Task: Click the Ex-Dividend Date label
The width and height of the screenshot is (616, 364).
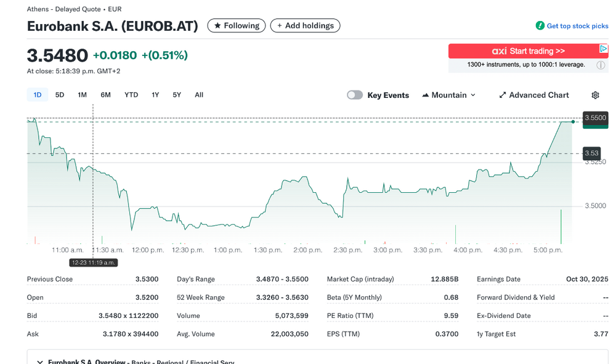Action: (x=504, y=316)
